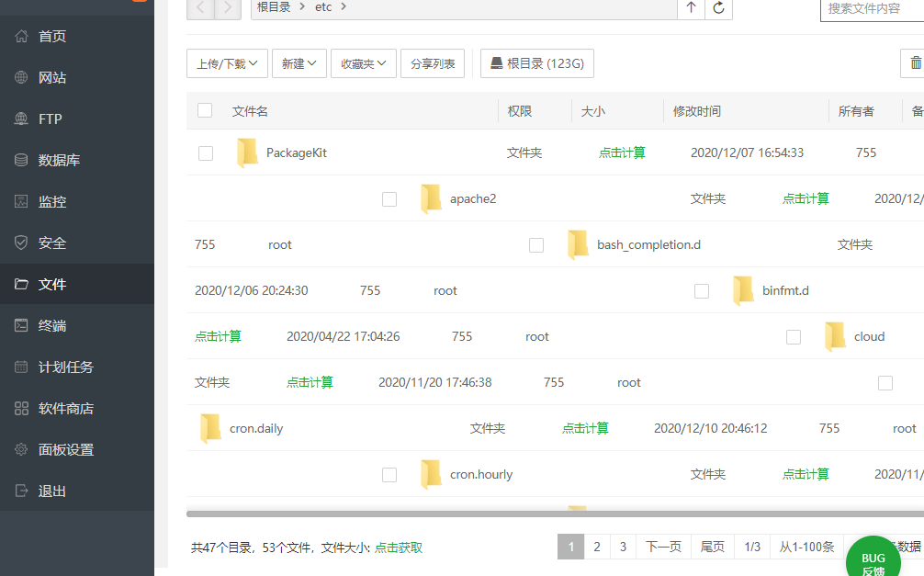This screenshot has width=924, height=576.
Task: Click the bash_completion.d folder icon
Action: [578, 244]
